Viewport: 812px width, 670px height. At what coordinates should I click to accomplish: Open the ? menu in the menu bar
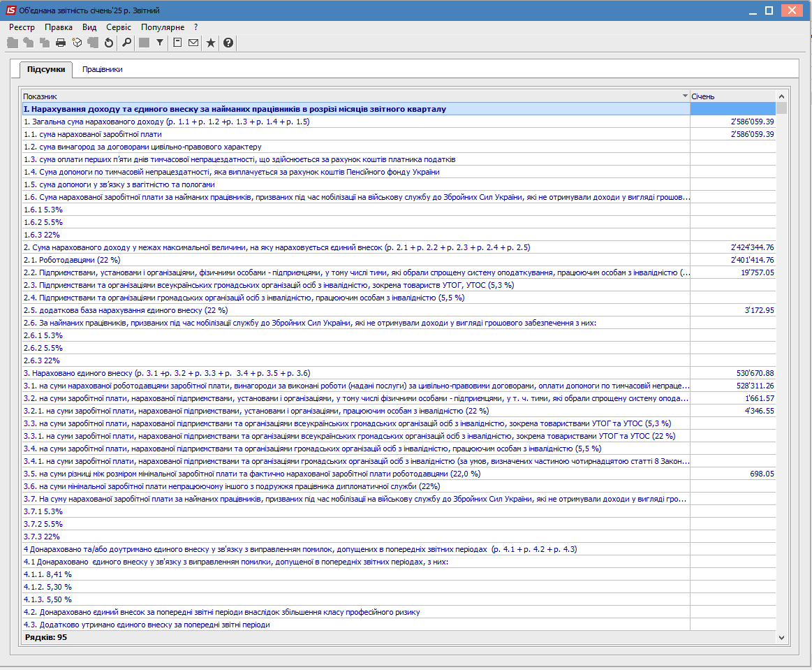point(195,27)
